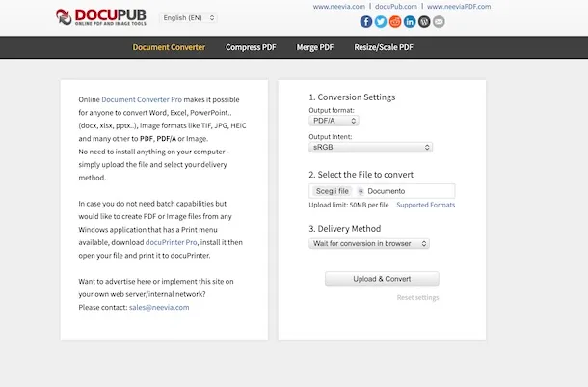This screenshot has width=588, height=387.
Task: Go to Document Converter tab
Action: coord(169,47)
